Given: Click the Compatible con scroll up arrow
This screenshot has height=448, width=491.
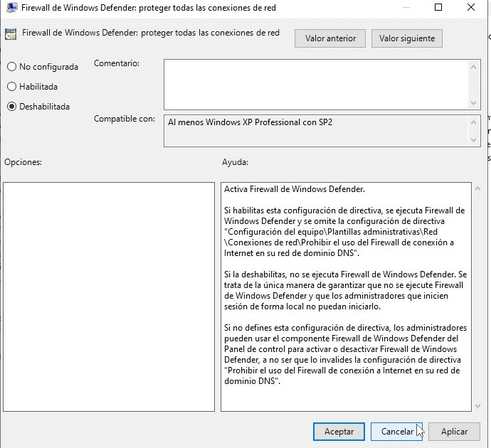Looking at the screenshot, I should point(474,122).
